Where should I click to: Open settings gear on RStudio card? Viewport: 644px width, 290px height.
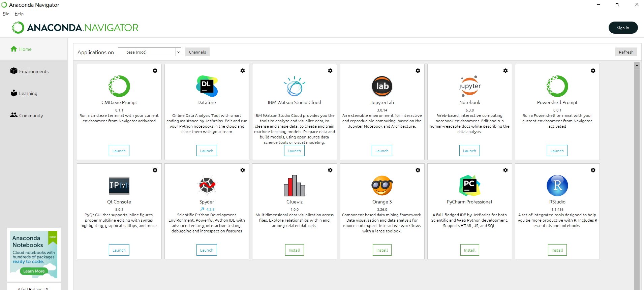pyautogui.click(x=593, y=170)
